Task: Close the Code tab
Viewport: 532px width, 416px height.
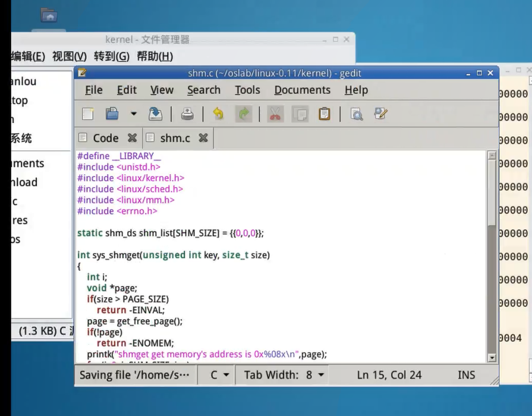Action: (x=132, y=138)
